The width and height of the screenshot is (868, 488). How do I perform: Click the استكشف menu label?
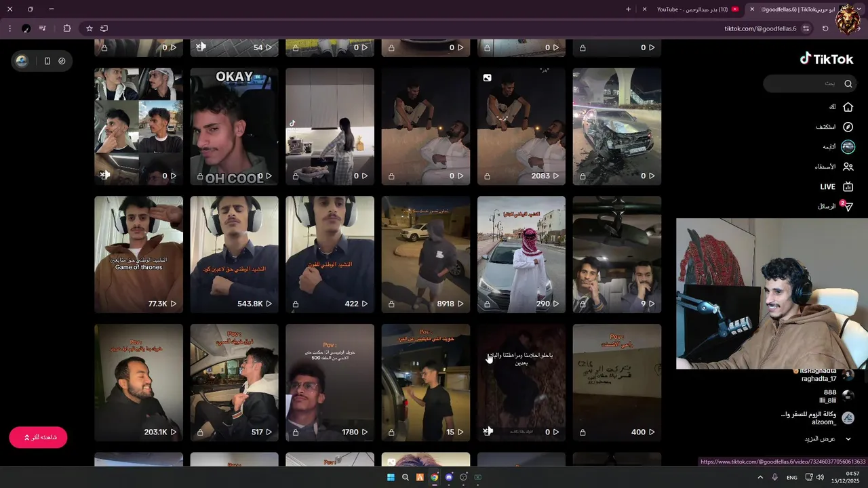tap(825, 127)
